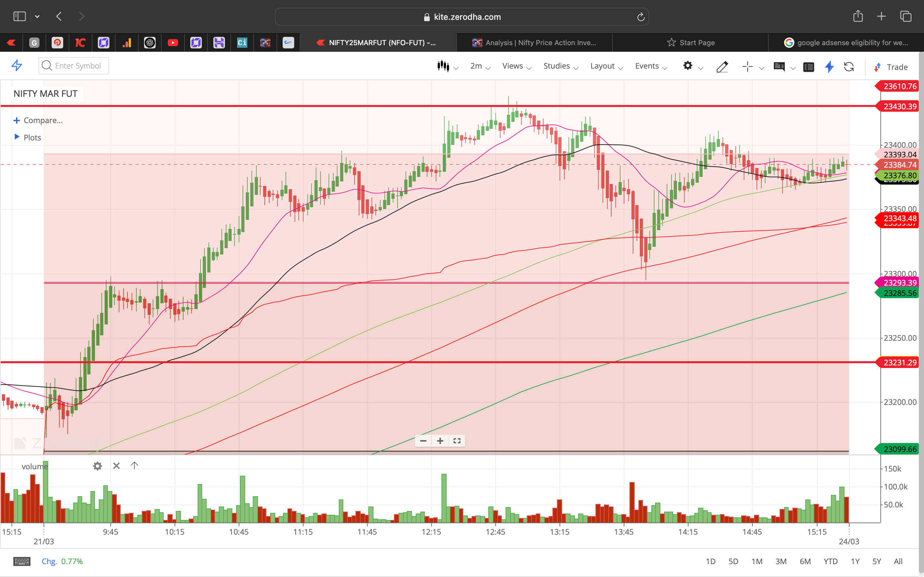Click the Compare link
The image size is (924, 577).
tap(43, 120)
